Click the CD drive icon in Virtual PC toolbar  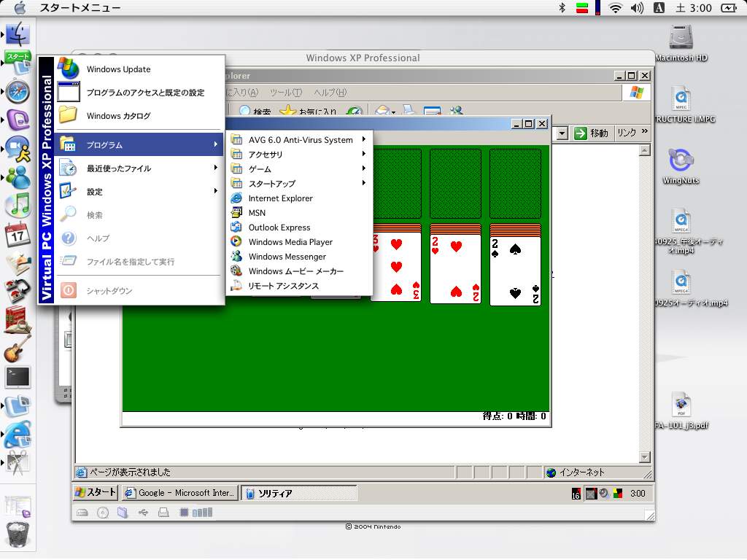coord(103,513)
